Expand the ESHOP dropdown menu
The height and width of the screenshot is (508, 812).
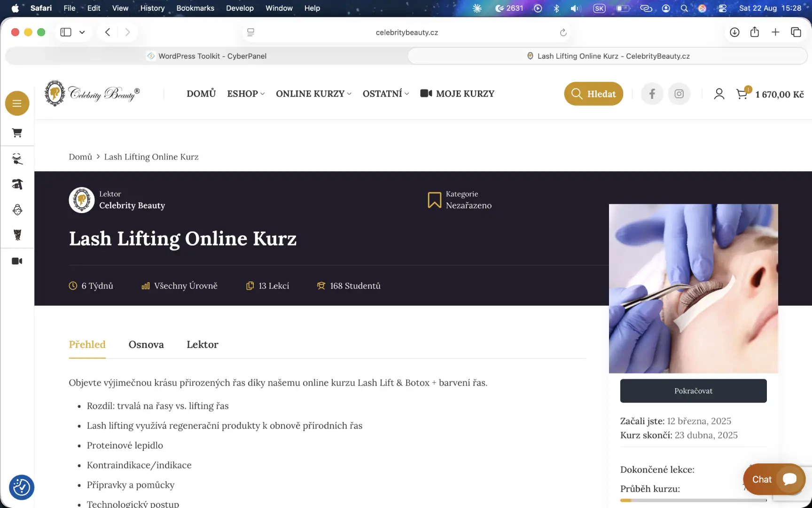point(246,94)
